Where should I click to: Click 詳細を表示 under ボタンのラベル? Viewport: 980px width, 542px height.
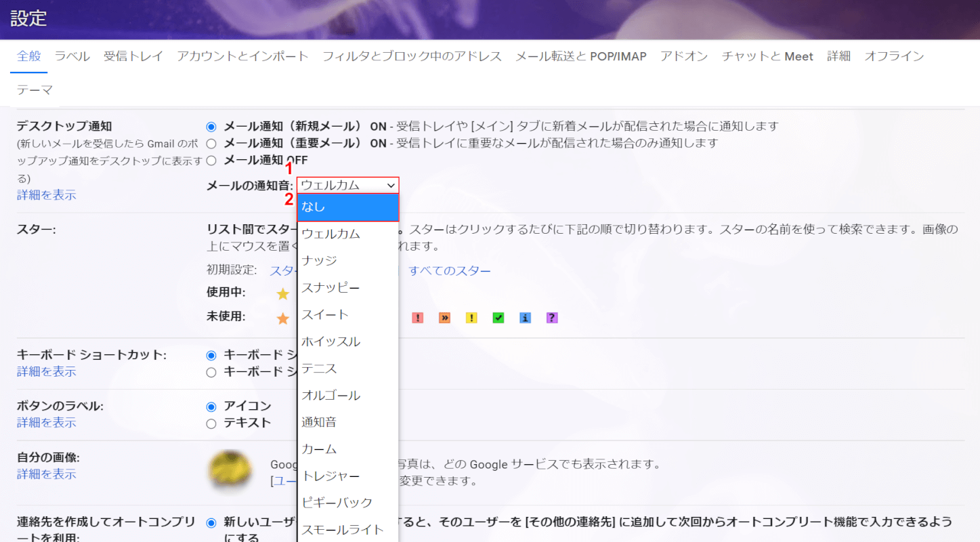(47, 423)
